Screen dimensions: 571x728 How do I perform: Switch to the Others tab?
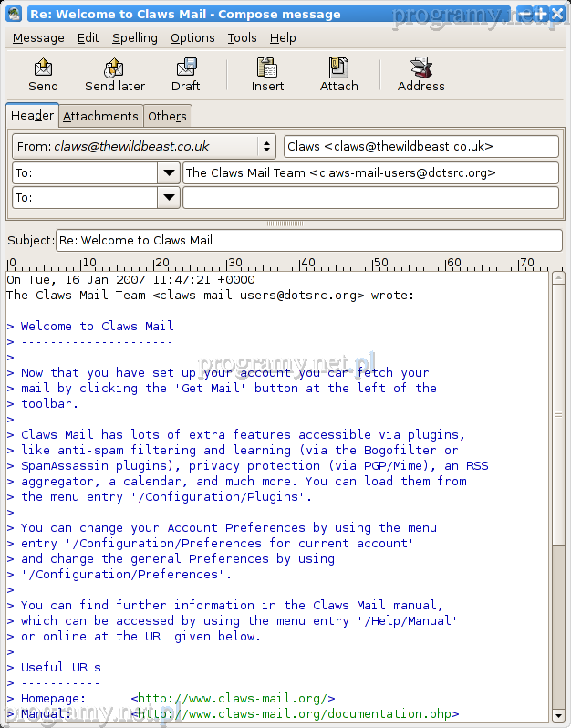point(168,116)
